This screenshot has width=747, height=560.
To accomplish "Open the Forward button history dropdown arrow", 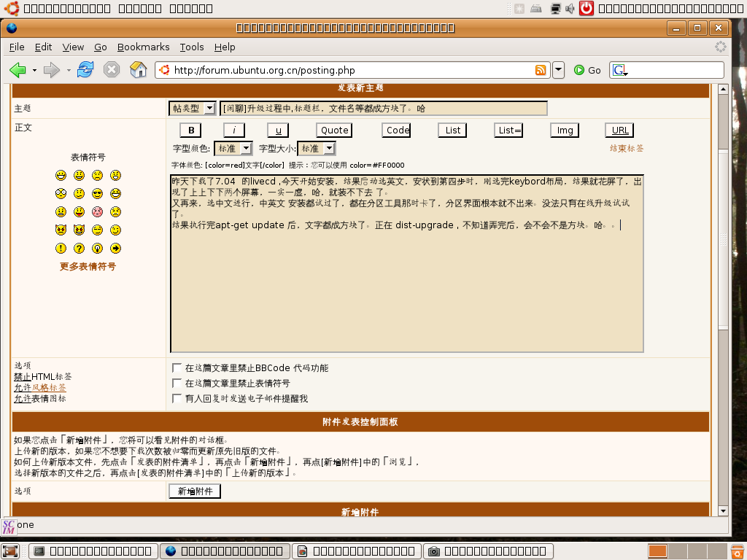I will click(x=69, y=71).
